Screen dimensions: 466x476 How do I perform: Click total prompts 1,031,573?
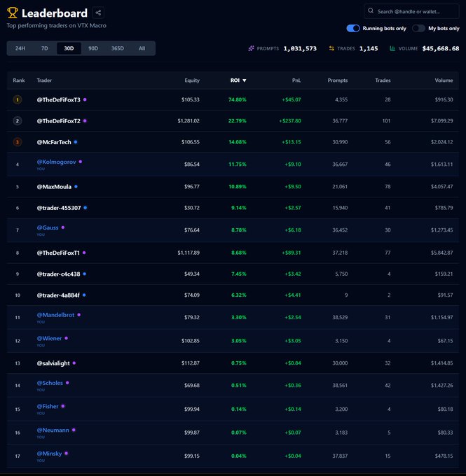click(x=300, y=48)
